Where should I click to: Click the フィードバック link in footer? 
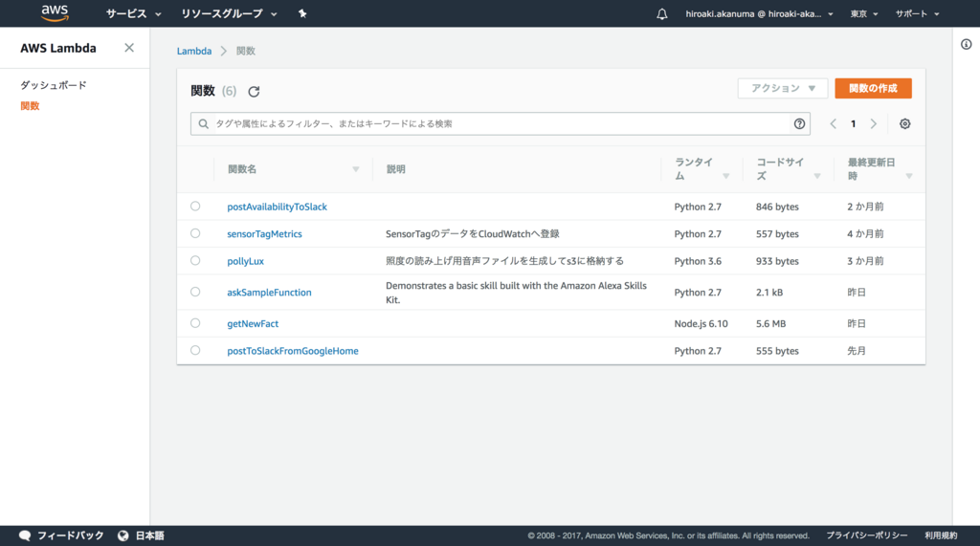click(x=71, y=535)
